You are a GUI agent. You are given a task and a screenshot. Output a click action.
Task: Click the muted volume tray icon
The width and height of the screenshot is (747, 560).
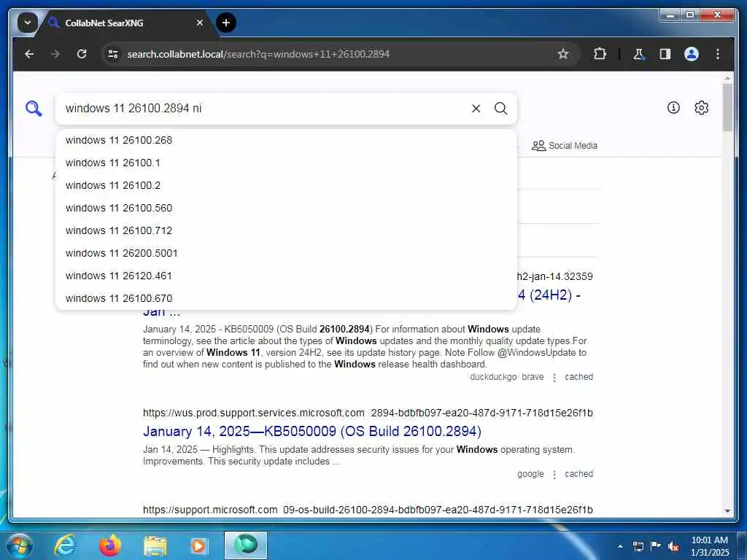[x=673, y=546]
